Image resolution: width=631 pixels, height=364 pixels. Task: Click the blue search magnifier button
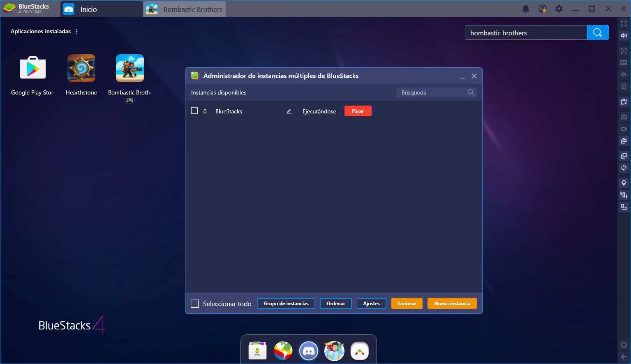point(598,32)
